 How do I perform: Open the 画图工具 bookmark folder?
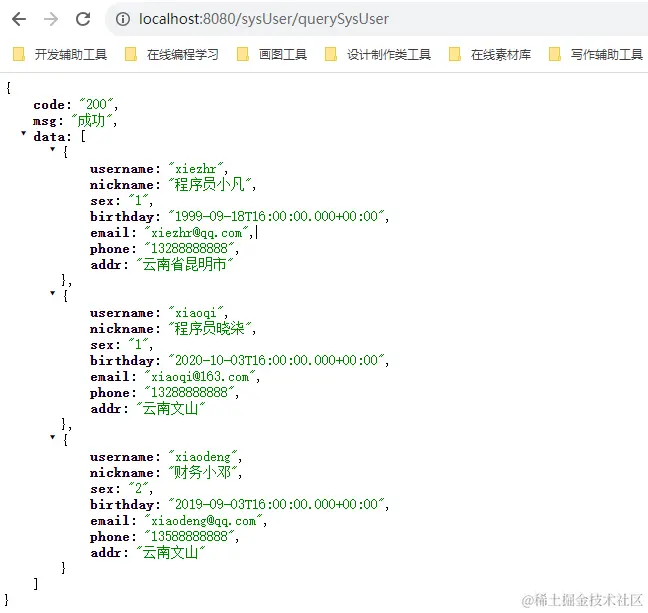[x=272, y=54]
